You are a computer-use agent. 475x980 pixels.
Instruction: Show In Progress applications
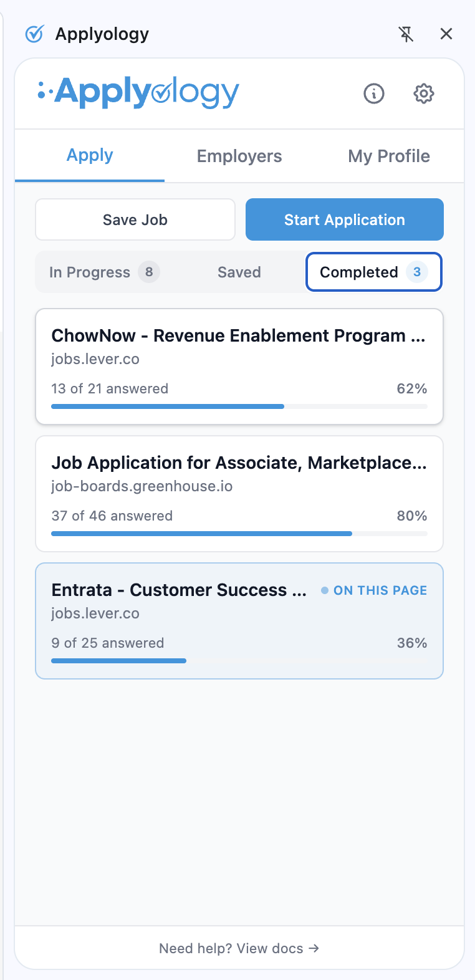coord(104,272)
